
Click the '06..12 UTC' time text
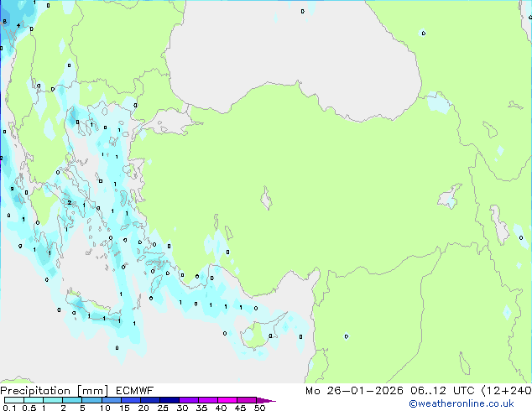[442, 391]
